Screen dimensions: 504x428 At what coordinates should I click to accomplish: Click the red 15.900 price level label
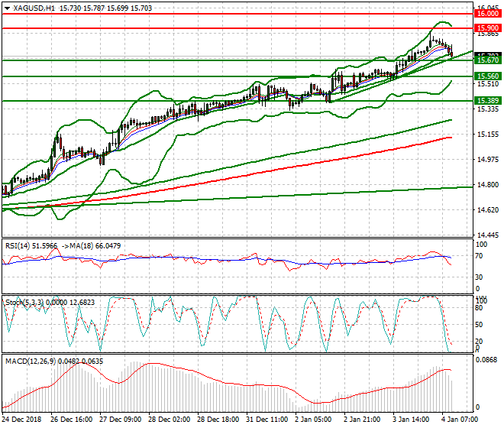click(x=488, y=28)
